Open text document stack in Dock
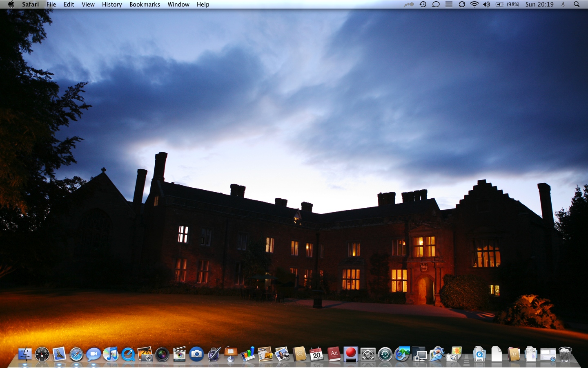 pos(531,354)
